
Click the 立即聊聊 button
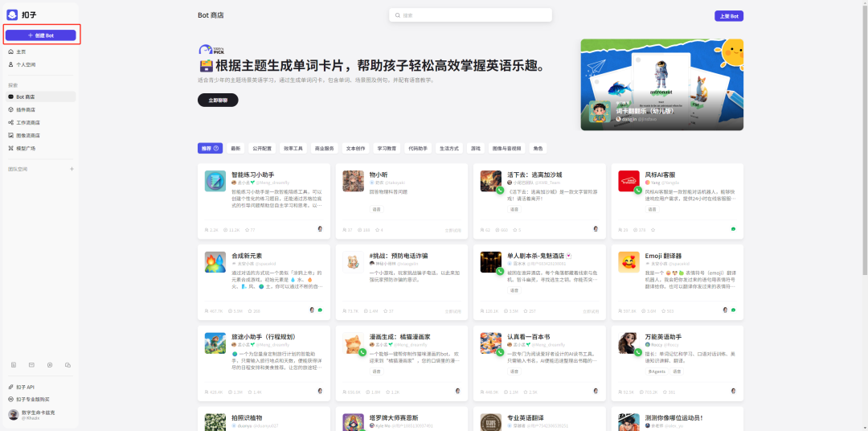218,101
